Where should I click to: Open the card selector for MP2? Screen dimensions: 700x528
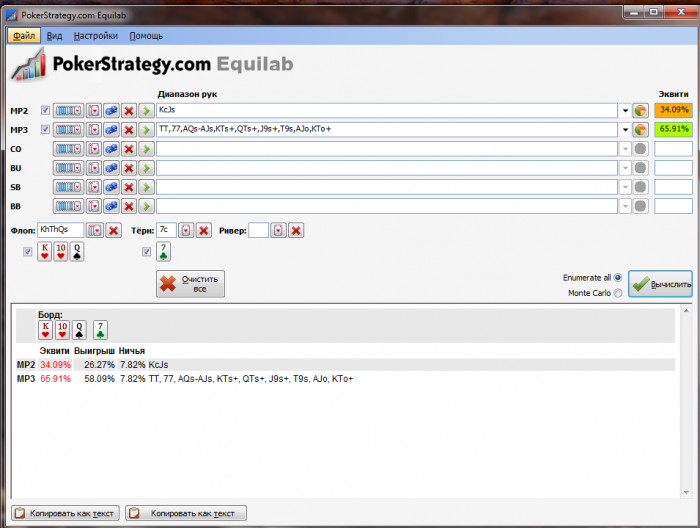pos(94,110)
